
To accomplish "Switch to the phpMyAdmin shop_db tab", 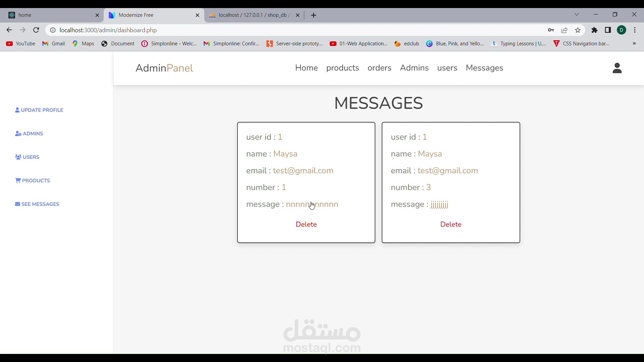I will (x=254, y=15).
